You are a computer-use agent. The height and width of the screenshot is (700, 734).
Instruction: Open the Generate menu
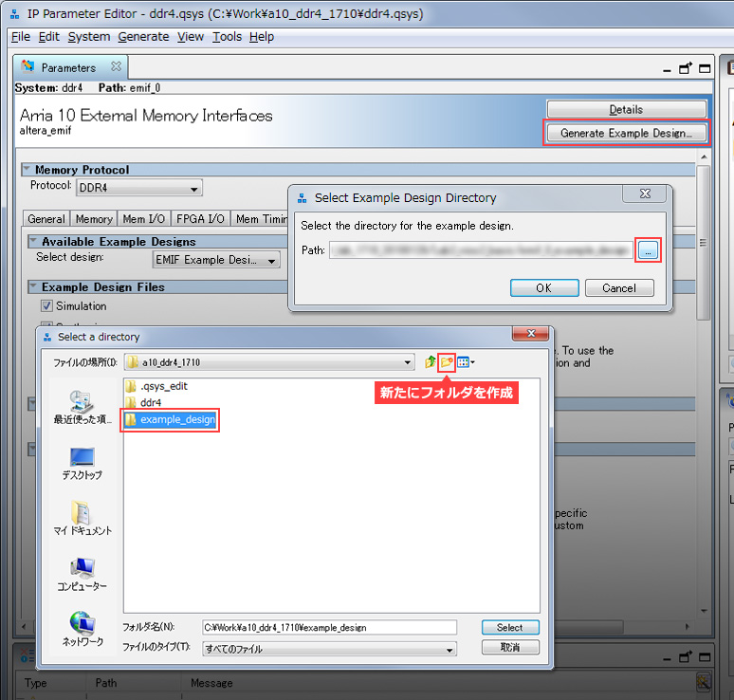point(143,37)
